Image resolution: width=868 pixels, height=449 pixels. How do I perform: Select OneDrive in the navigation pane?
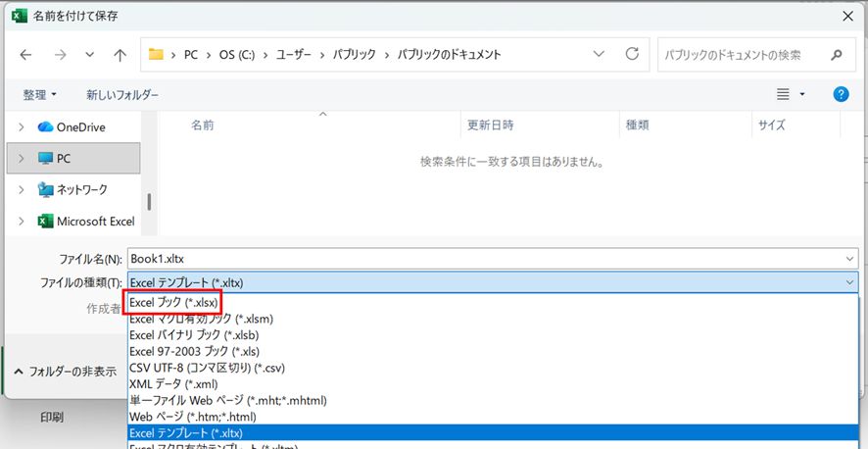point(80,126)
